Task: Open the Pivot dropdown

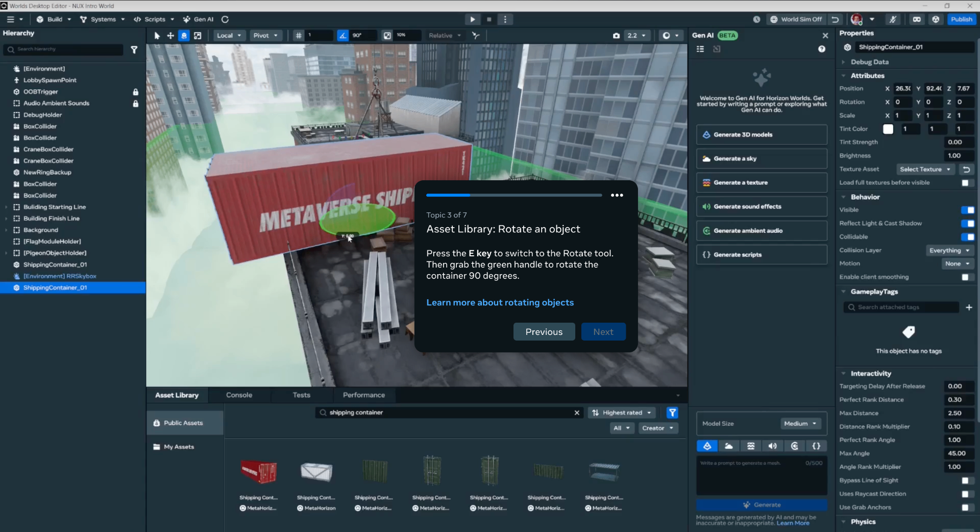Action: [x=265, y=36]
